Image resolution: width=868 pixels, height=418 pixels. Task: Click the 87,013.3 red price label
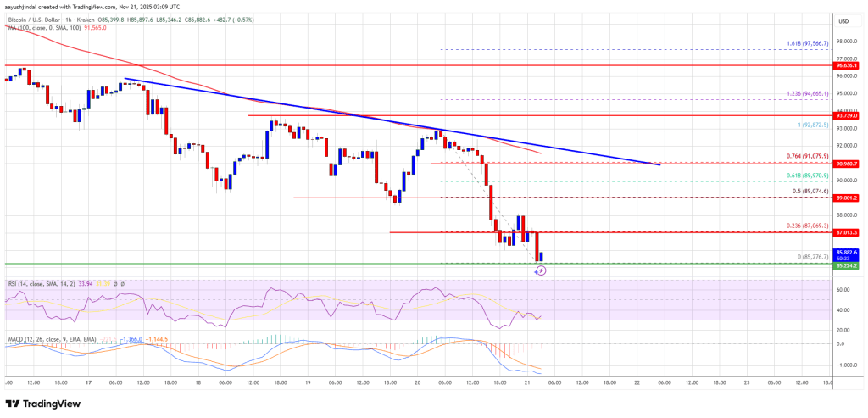(x=849, y=231)
